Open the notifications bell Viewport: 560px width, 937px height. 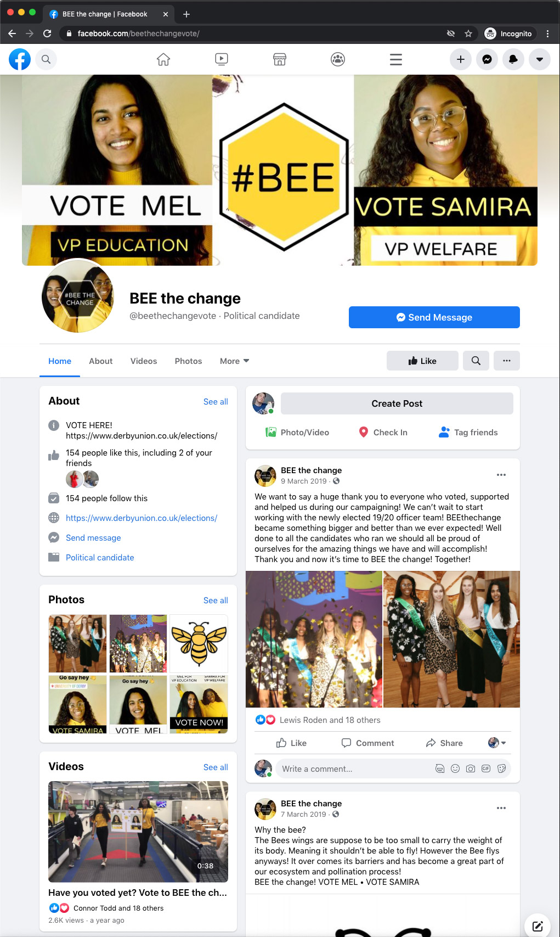coord(513,59)
